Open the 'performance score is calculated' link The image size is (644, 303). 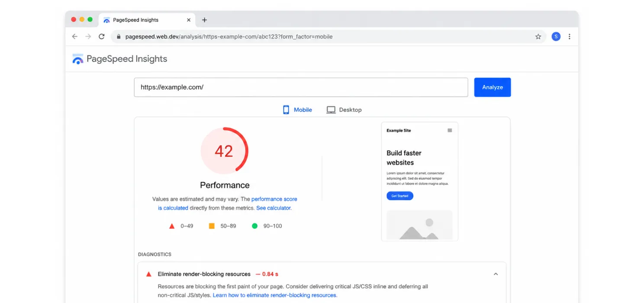228,203
